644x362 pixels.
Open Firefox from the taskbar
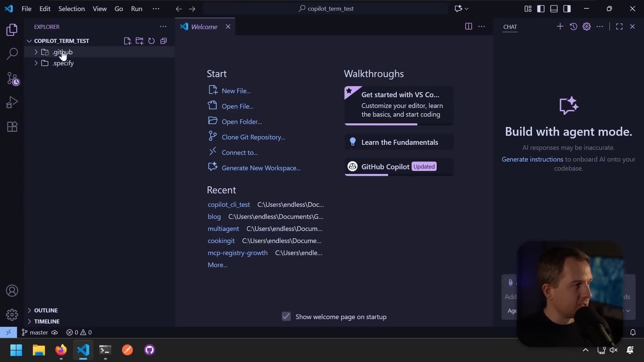pos(61,350)
